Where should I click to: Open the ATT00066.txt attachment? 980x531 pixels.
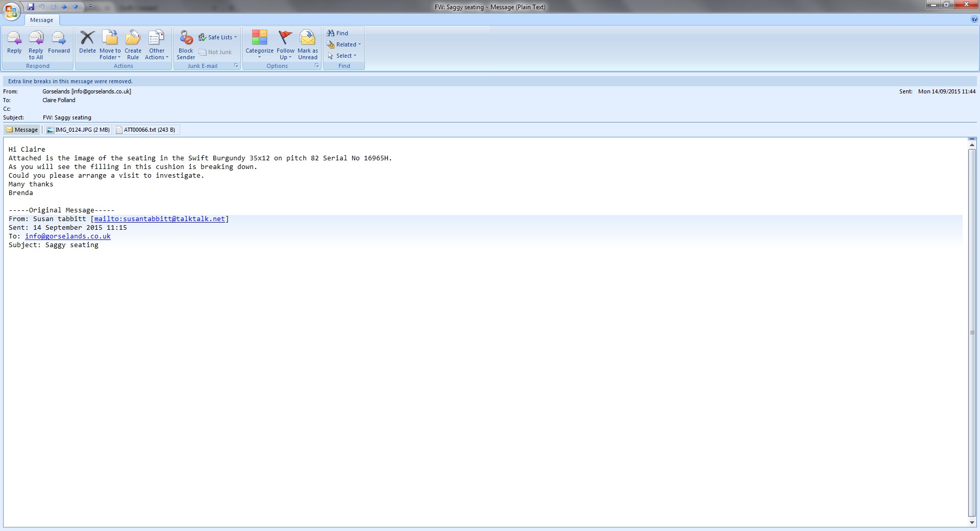point(146,130)
